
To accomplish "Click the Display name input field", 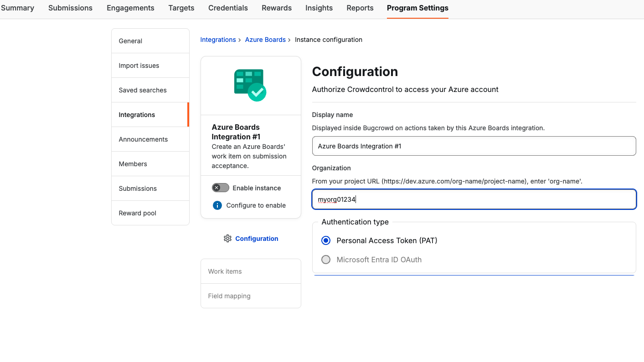I will tap(474, 146).
